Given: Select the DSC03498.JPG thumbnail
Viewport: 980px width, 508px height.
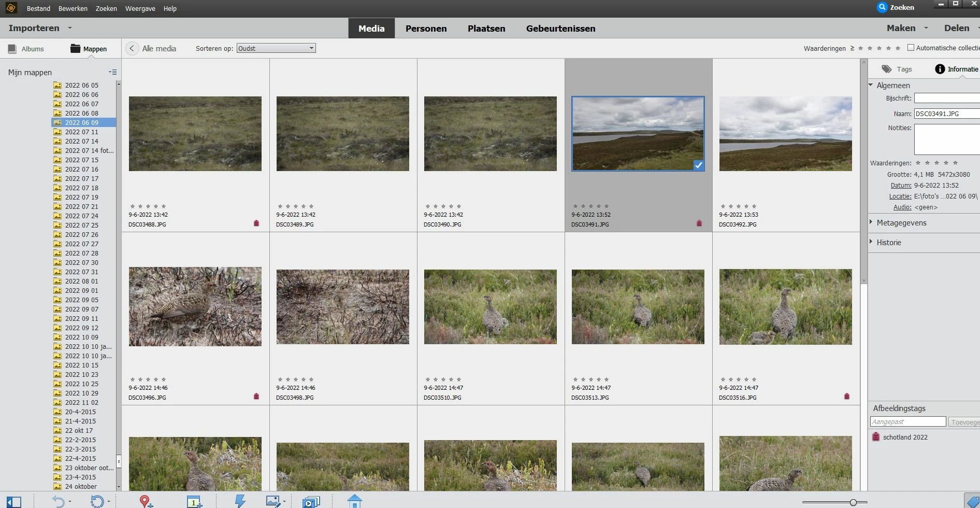Looking at the screenshot, I should click(343, 307).
